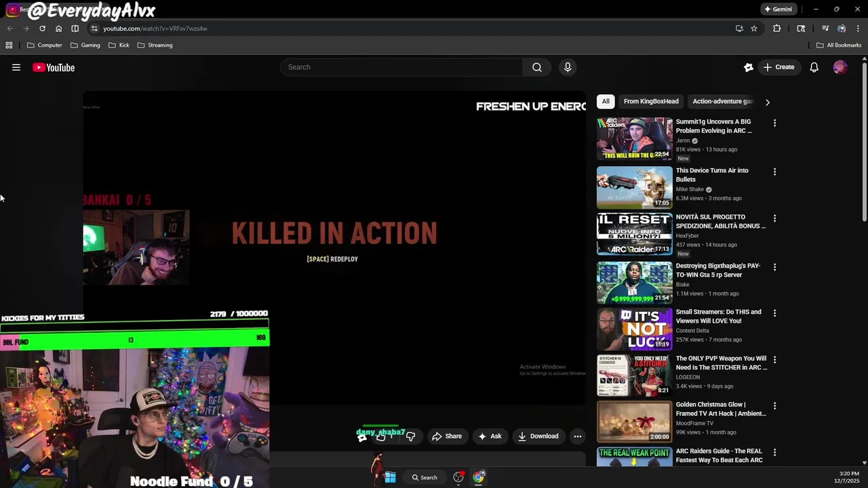The height and width of the screenshot is (488, 868).
Task: Open the Computer bookmarks folder
Action: click(x=45, y=45)
